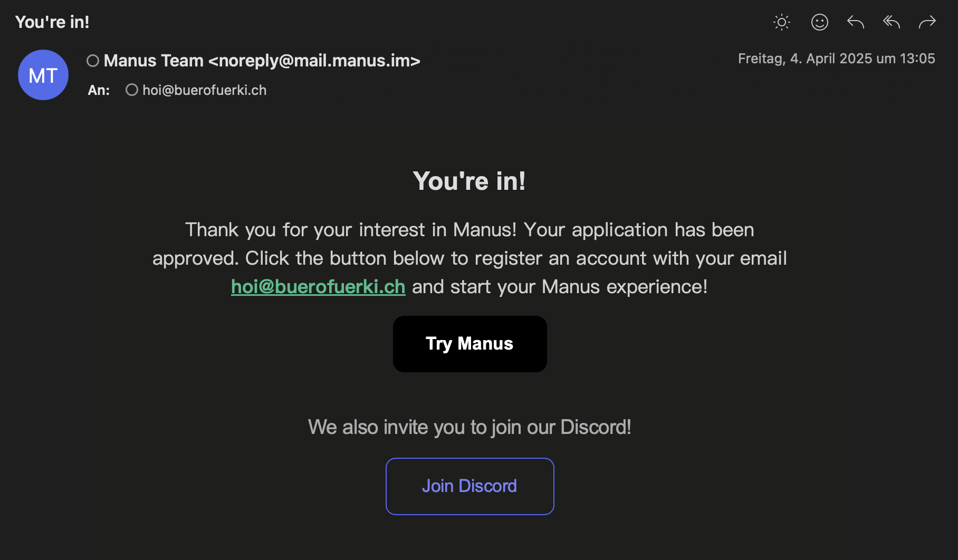
Task: Reply to the message using the single arrow
Action: pyautogui.click(x=855, y=22)
